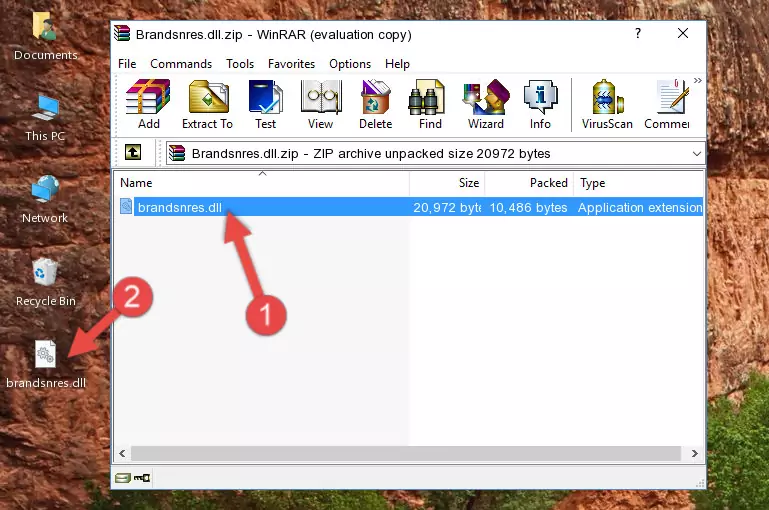
Task: Click the brandsnres.dll file icon in list
Action: (x=126, y=206)
